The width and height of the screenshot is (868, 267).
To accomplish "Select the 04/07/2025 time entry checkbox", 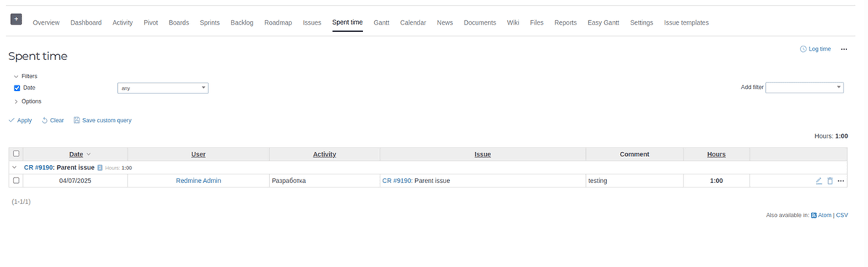I will [x=17, y=180].
